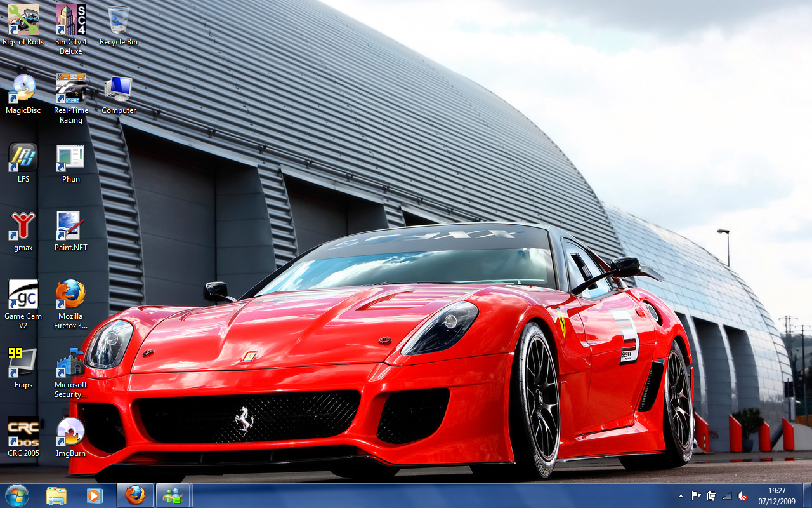Click the CRC 2005 desktop icon
The image size is (812, 508).
point(23,437)
